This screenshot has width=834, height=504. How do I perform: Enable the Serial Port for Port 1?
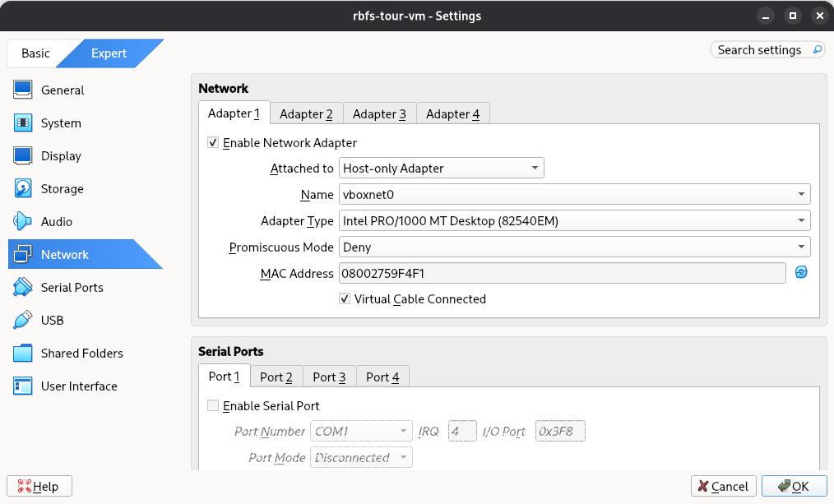(x=213, y=405)
